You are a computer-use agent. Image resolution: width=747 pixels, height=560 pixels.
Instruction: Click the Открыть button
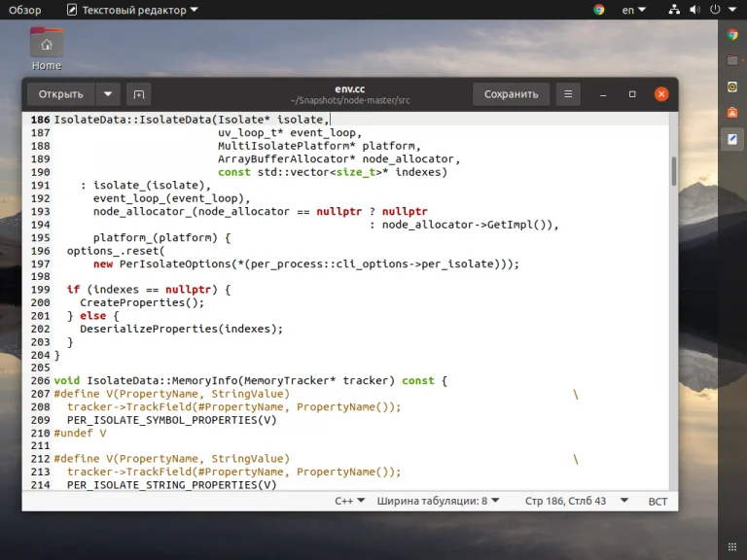[x=61, y=94]
